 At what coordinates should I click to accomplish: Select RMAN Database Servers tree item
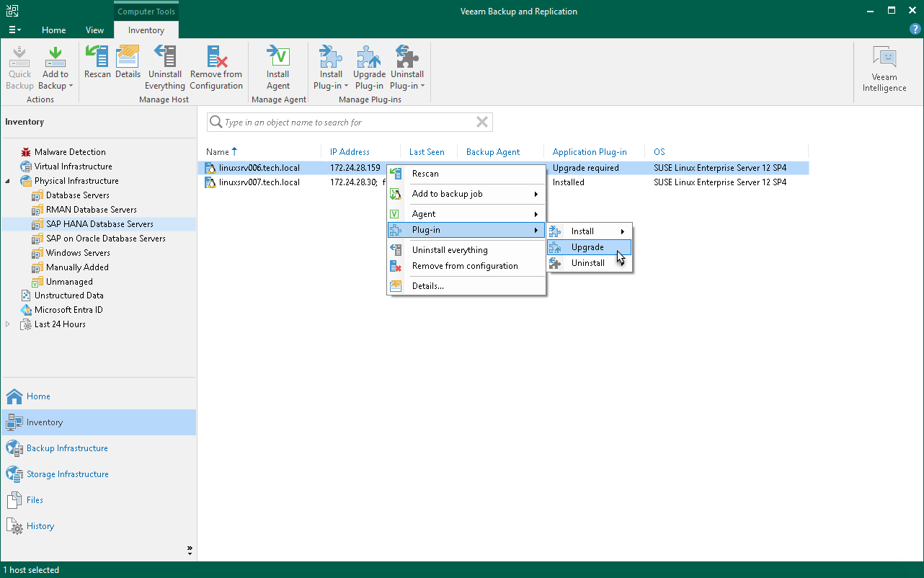point(91,210)
